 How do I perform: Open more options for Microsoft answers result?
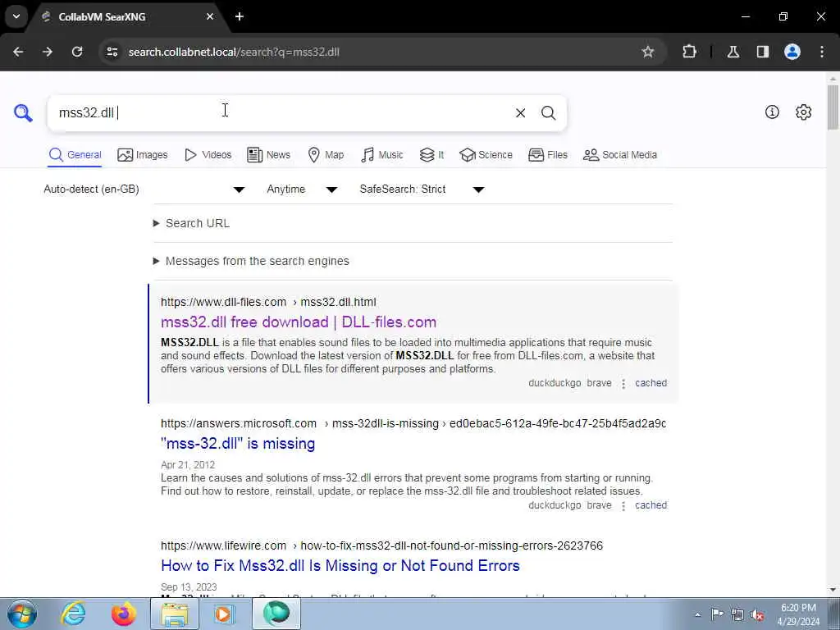pos(623,505)
